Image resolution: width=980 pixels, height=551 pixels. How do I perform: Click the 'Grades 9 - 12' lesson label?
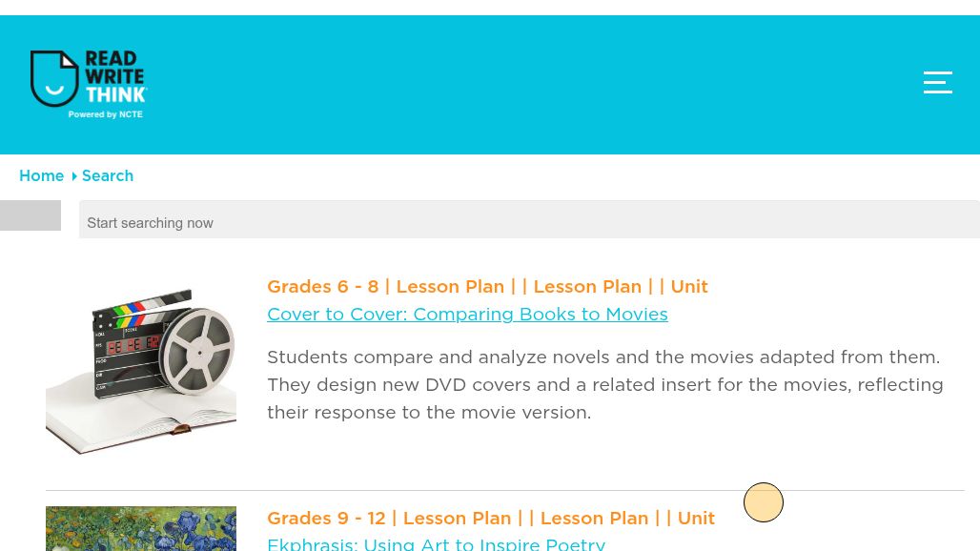click(326, 519)
